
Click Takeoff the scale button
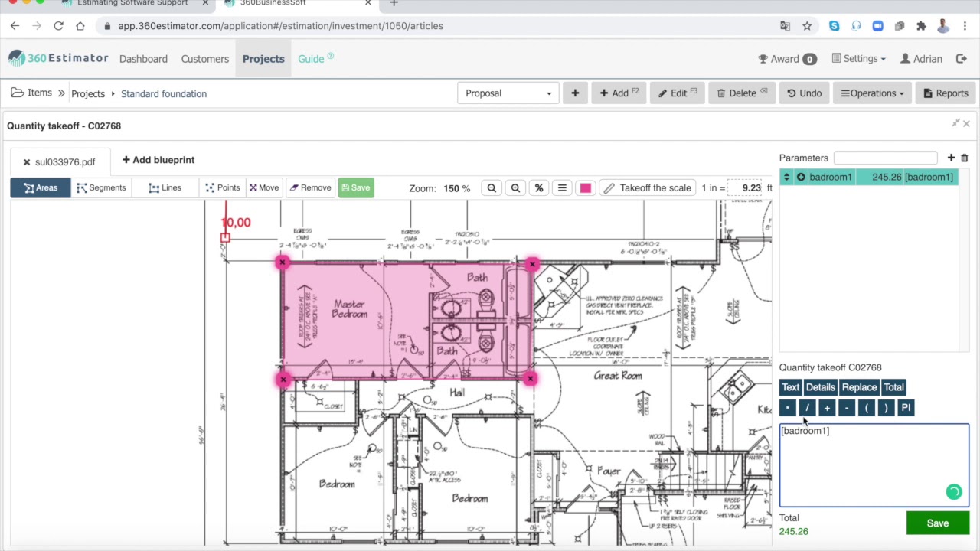point(648,188)
